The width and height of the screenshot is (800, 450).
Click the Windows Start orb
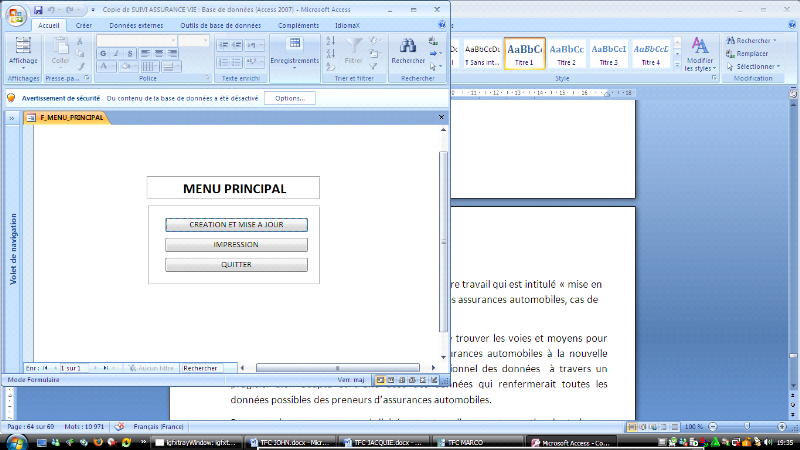point(16,442)
